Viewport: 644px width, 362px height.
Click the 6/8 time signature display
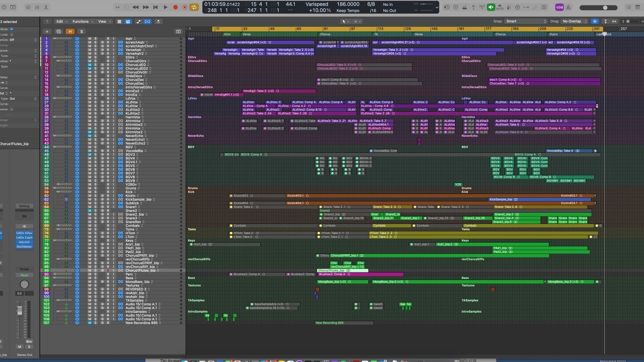pyautogui.click(x=371, y=4)
